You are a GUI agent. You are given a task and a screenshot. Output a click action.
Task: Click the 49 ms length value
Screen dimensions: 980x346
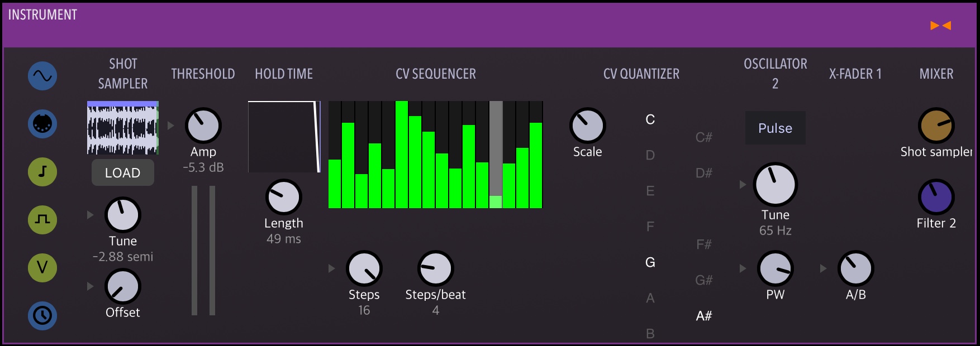coord(284,239)
